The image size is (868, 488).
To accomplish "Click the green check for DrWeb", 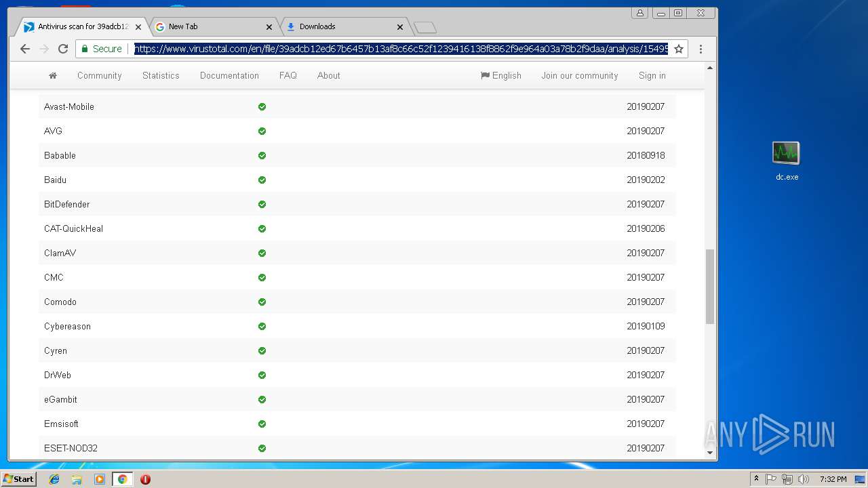I will [x=262, y=375].
